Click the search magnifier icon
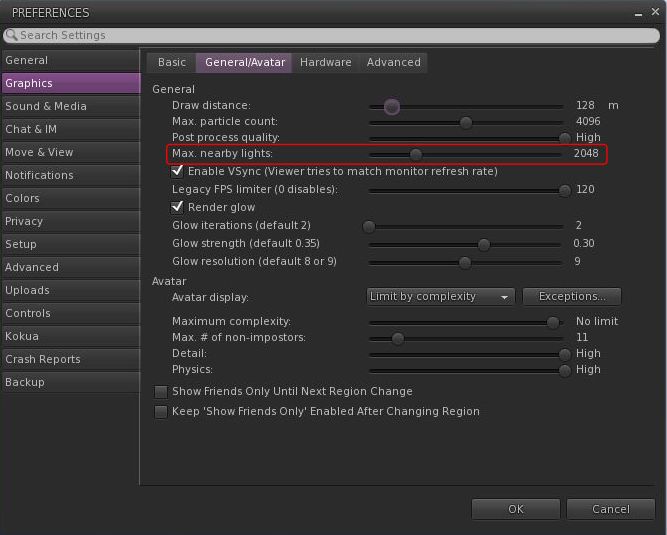 [x=11, y=35]
